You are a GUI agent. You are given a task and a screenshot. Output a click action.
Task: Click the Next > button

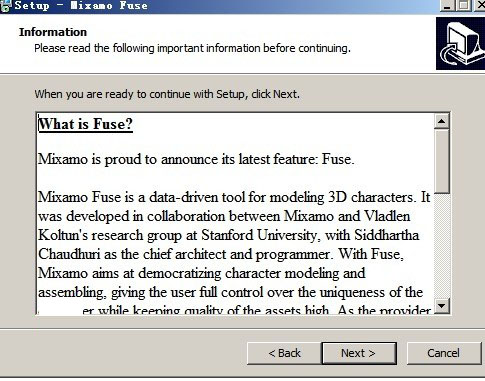point(359,353)
